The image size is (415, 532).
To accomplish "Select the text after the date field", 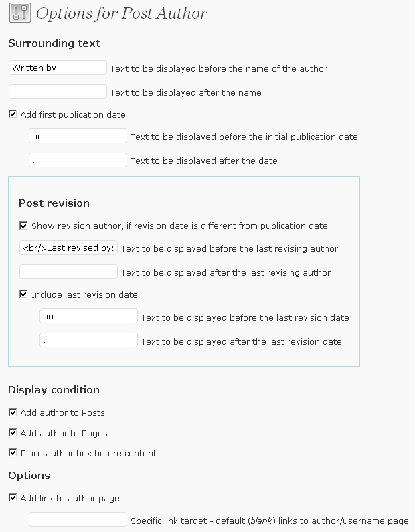I will 78,160.
